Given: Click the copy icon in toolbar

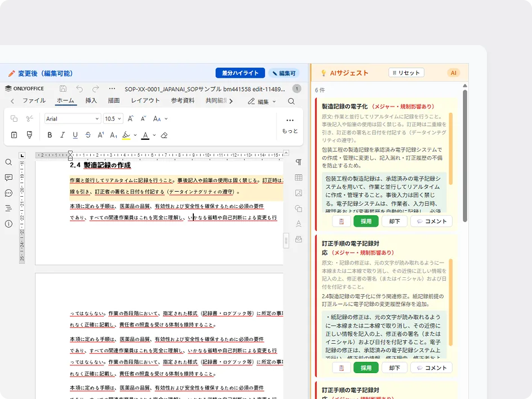Looking at the screenshot, I should [x=14, y=118].
